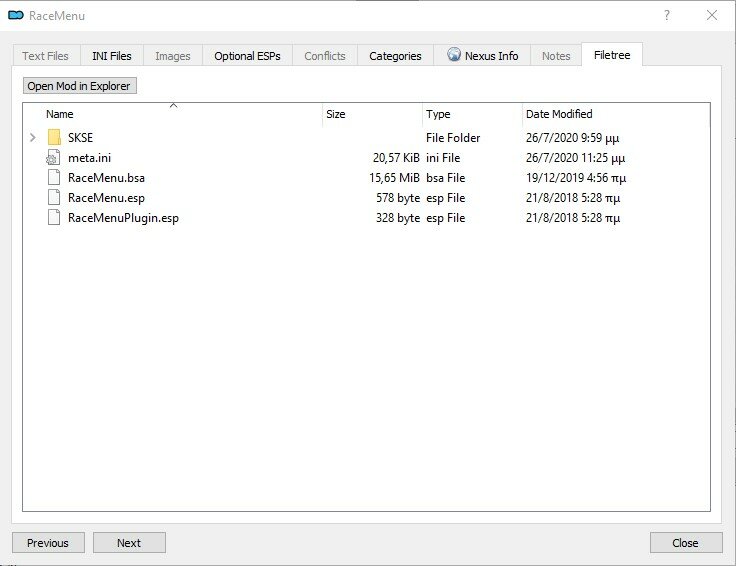Click the 328 byte size value
This screenshot has height=566, width=736.
point(398,218)
